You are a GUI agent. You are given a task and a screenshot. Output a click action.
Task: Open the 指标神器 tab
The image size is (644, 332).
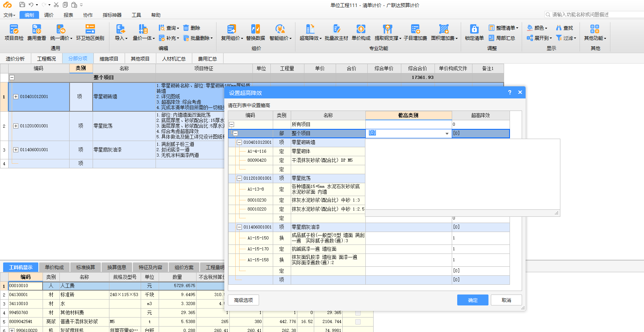click(112, 15)
